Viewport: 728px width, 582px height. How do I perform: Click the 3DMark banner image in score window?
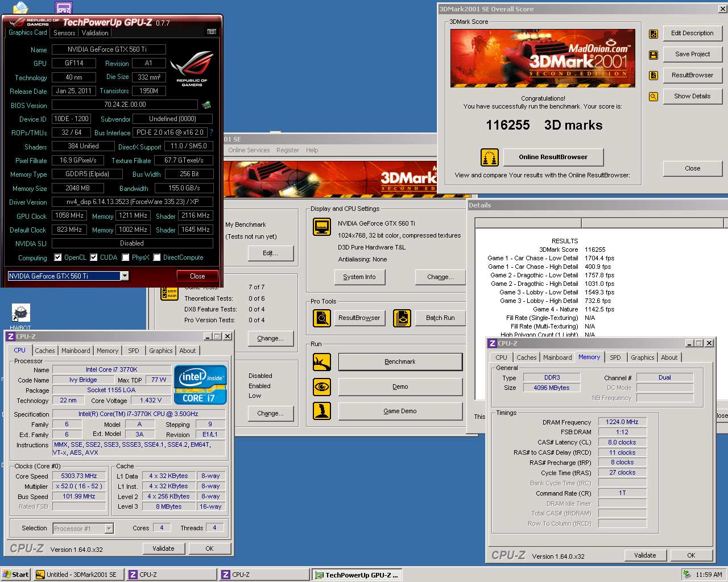(543, 58)
